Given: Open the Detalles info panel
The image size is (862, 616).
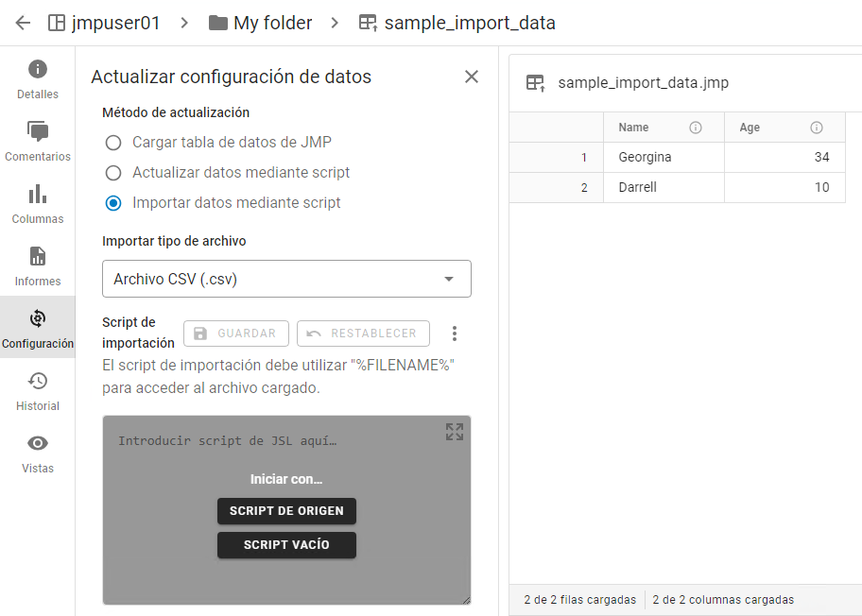Looking at the screenshot, I should tap(38, 79).
